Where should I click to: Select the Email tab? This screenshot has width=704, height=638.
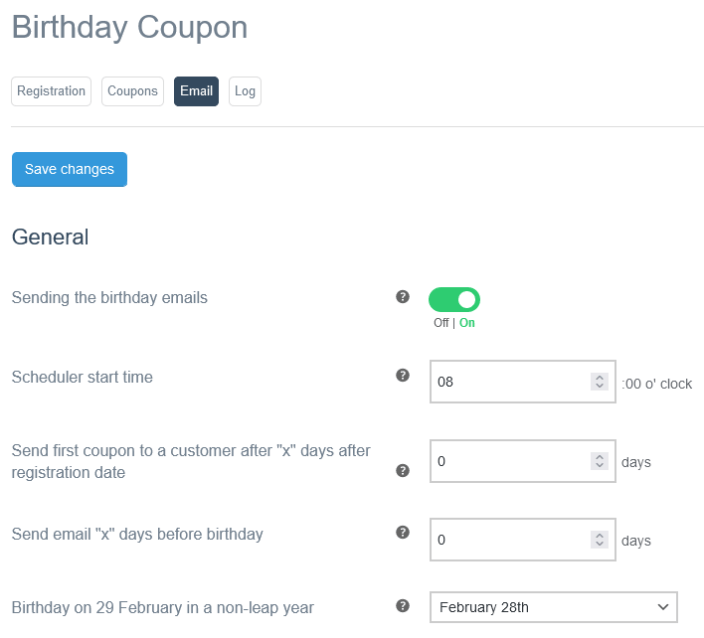click(x=196, y=91)
